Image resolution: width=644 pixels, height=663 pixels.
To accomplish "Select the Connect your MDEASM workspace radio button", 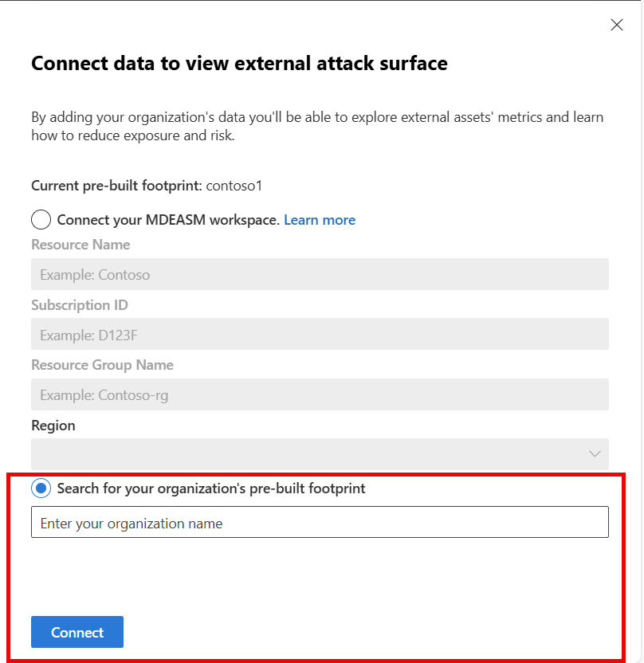I will tap(41, 220).
